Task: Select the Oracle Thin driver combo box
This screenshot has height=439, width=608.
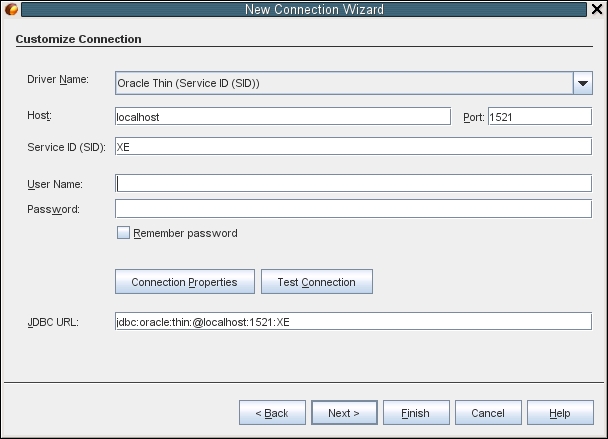Action: pos(354,83)
